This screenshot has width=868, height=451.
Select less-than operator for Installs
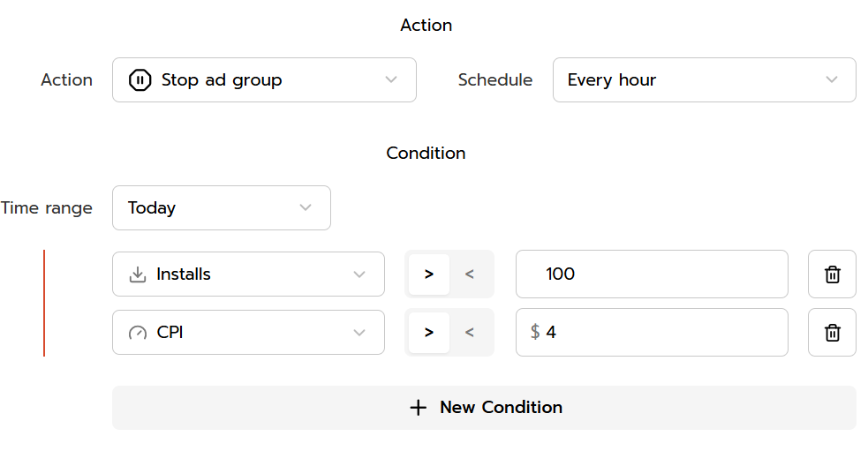[x=470, y=274]
